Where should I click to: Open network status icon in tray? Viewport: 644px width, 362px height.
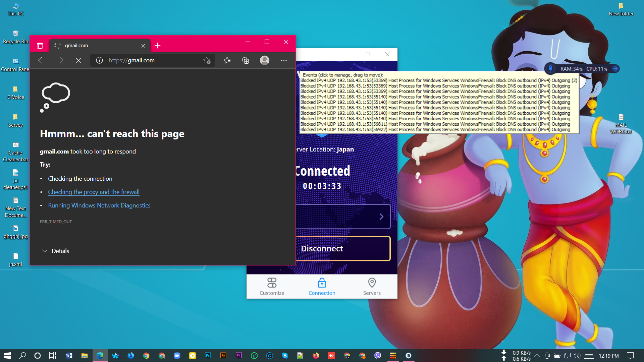coord(567,356)
